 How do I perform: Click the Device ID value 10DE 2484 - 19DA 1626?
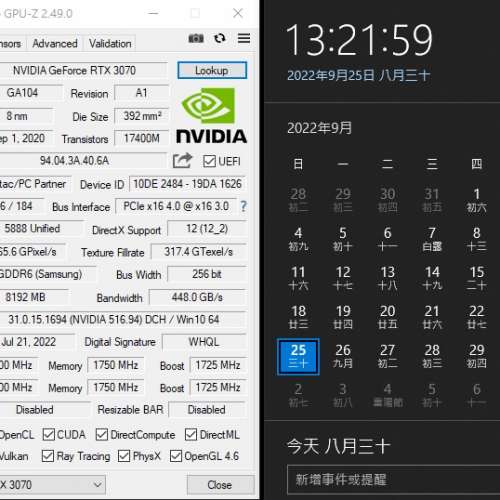[x=187, y=184]
